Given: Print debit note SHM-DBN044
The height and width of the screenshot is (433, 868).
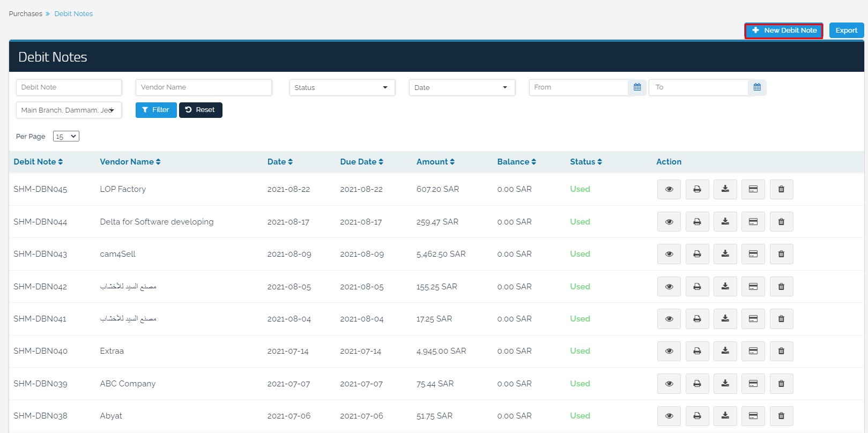Looking at the screenshot, I should click(697, 222).
